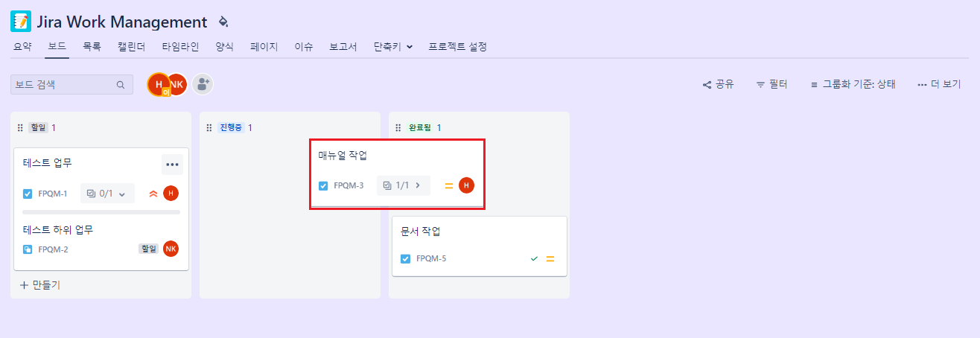The height and width of the screenshot is (338, 980).
Task: Click the add people avatar icon
Action: 203,84
